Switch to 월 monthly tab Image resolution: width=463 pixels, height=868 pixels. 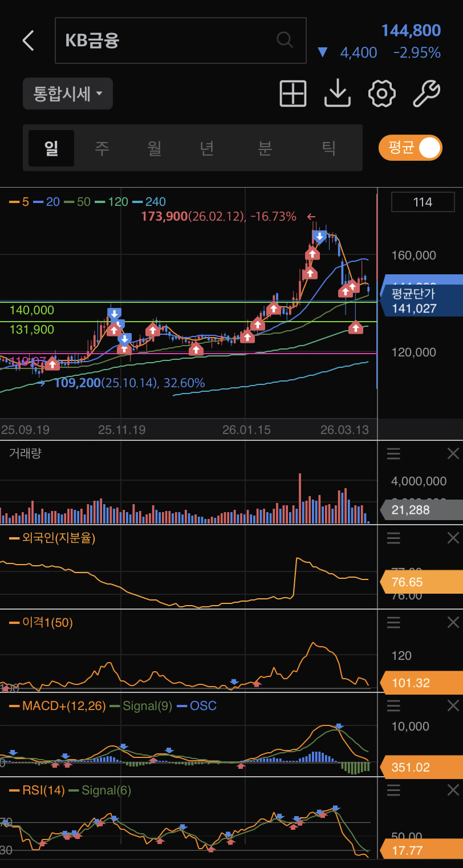155,148
